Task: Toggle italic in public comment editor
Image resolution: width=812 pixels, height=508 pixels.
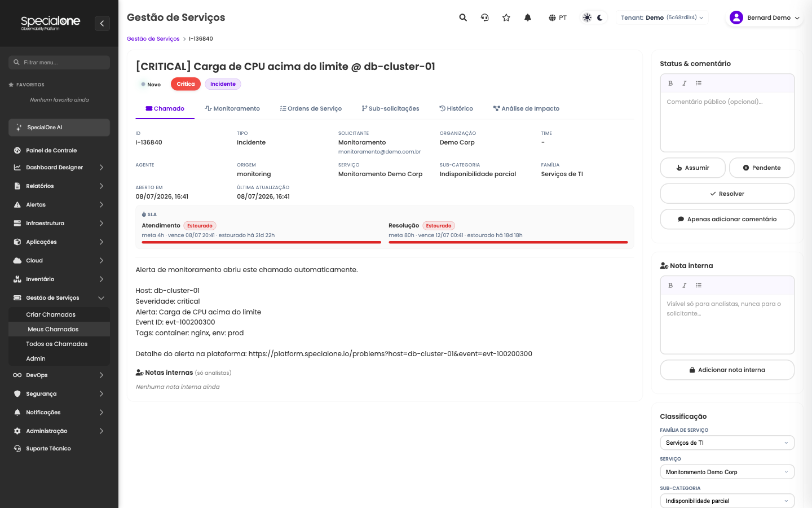Action: click(x=685, y=83)
